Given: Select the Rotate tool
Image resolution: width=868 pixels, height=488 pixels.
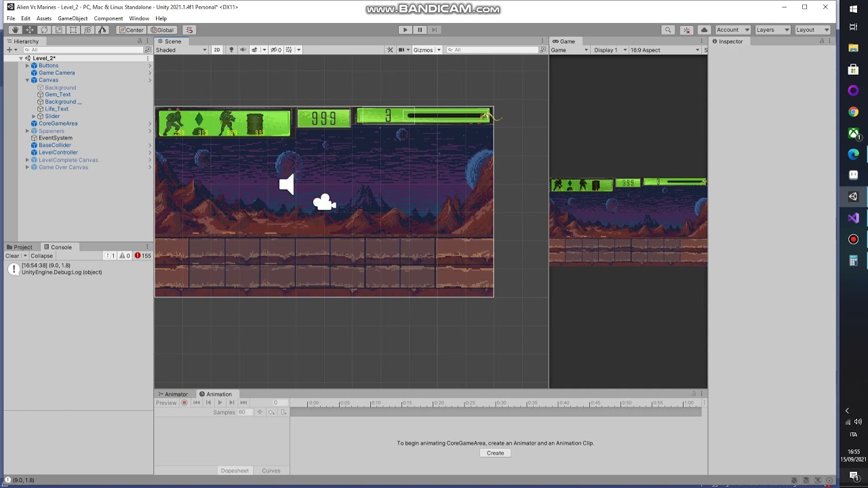Looking at the screenshot, I should pyautogui.click(x=44, y=30).
